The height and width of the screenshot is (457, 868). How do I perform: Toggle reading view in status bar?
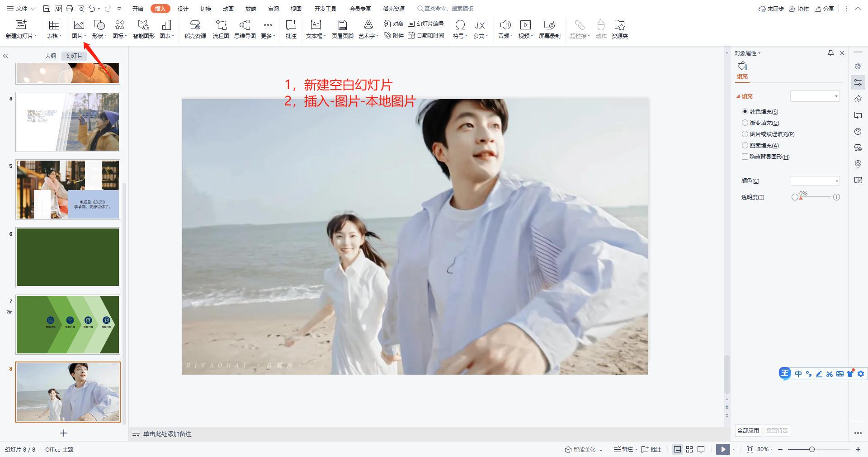point(701,449)
